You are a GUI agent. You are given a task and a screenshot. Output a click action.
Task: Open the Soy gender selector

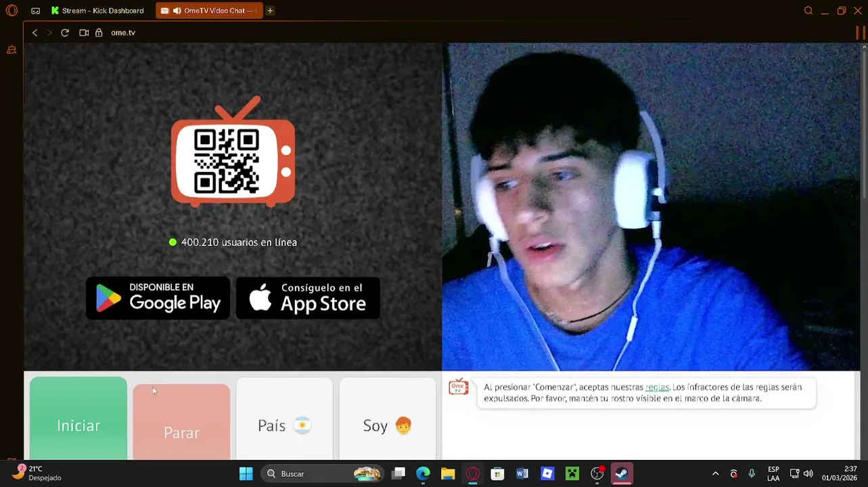click(x=387, y=419)
